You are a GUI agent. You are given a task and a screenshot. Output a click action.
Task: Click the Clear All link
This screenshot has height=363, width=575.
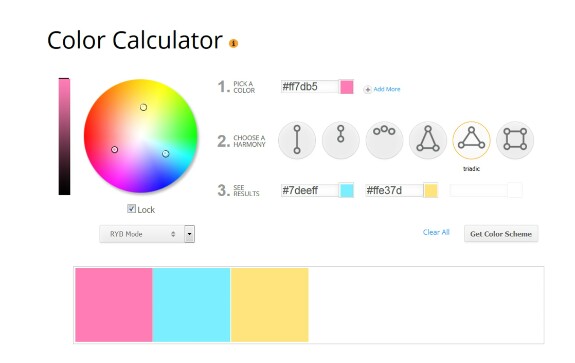point(436,232)
